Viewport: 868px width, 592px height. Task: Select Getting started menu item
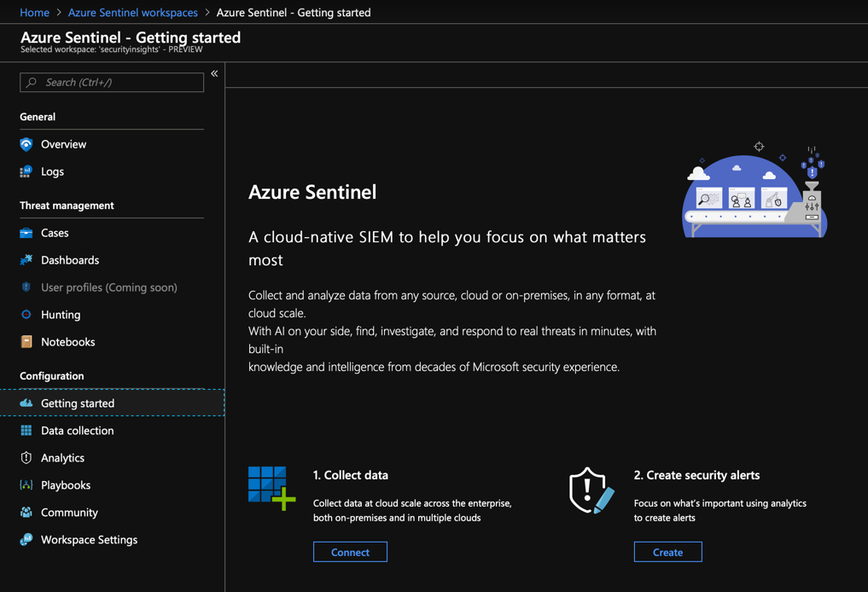tap(78, 403)
